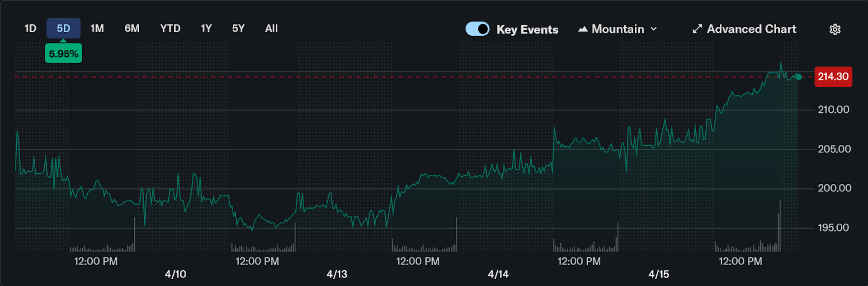Image resolution: width=868 pixels, height=286 pixels.
Task: Click the 205.00 price axis label
Action: point(834,149)
